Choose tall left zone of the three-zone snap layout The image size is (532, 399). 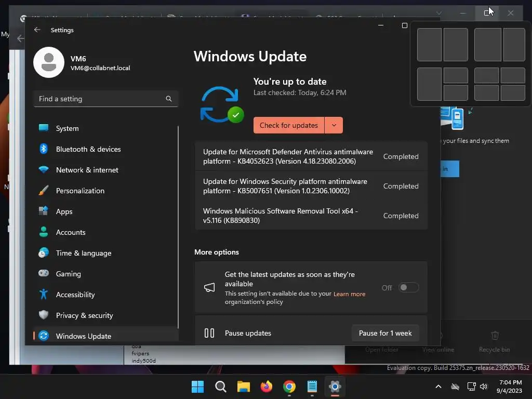click(x=429, y=84)
